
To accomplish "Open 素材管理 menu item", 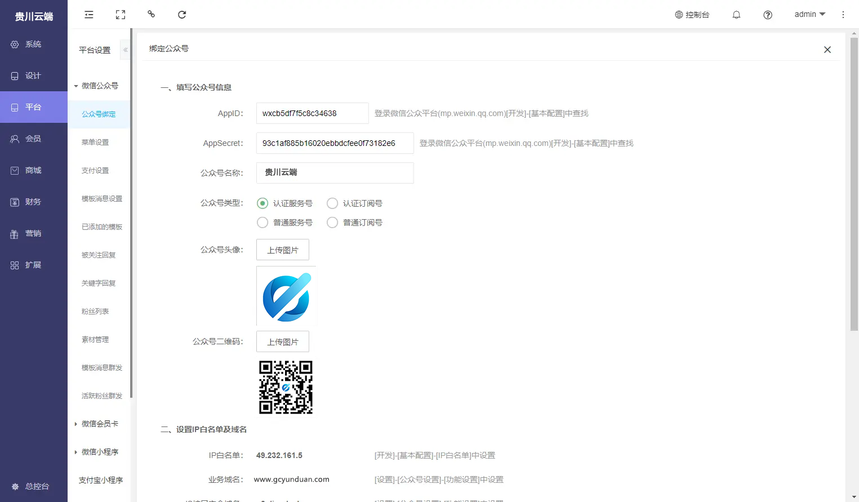I will coord(95,340).
